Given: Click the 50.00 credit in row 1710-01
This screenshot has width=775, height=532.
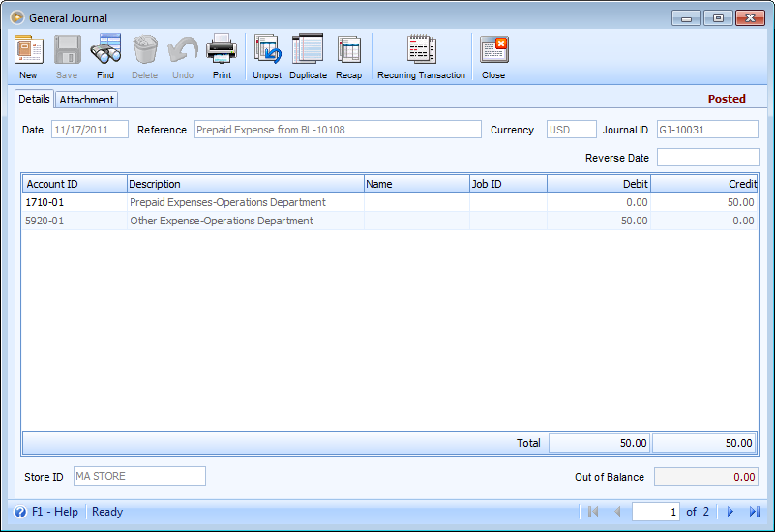Looking at the screenshot, I should click(x=740, y=202).
